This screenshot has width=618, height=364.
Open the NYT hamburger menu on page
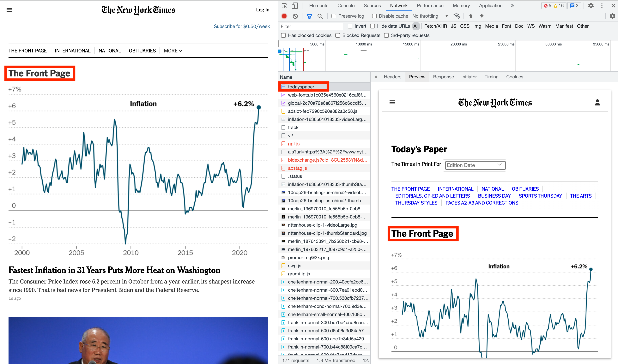[x=9, y=10]
